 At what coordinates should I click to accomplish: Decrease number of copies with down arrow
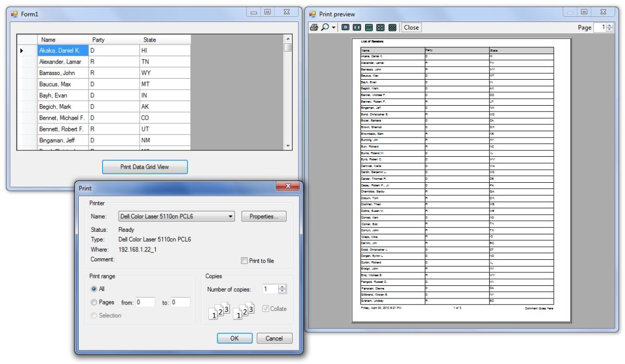coord(282,292)
